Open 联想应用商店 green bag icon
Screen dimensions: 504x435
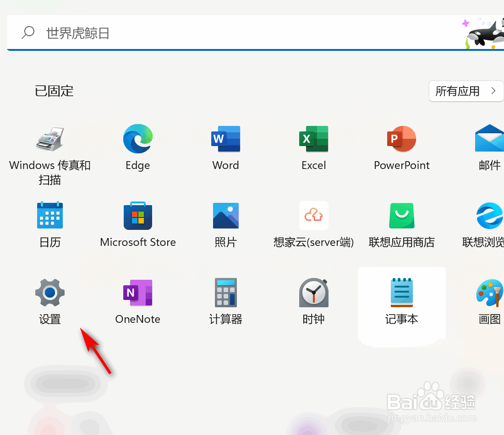pos(401,216)
